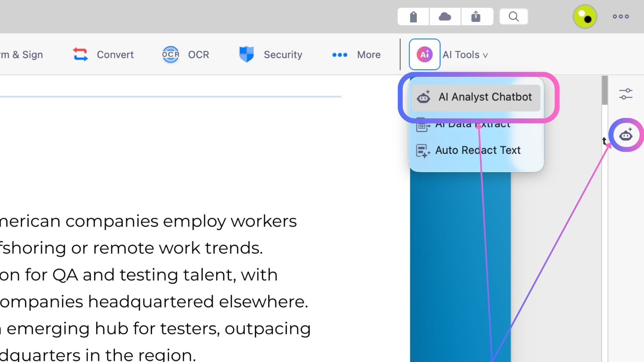Click text 'fshoring or remote work trends.'
Screen dimensions: 644x362
(131, 248)
